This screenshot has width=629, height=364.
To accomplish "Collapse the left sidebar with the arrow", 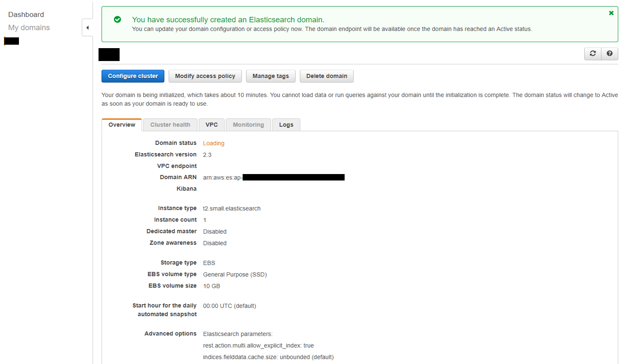I will pos(87,28).
